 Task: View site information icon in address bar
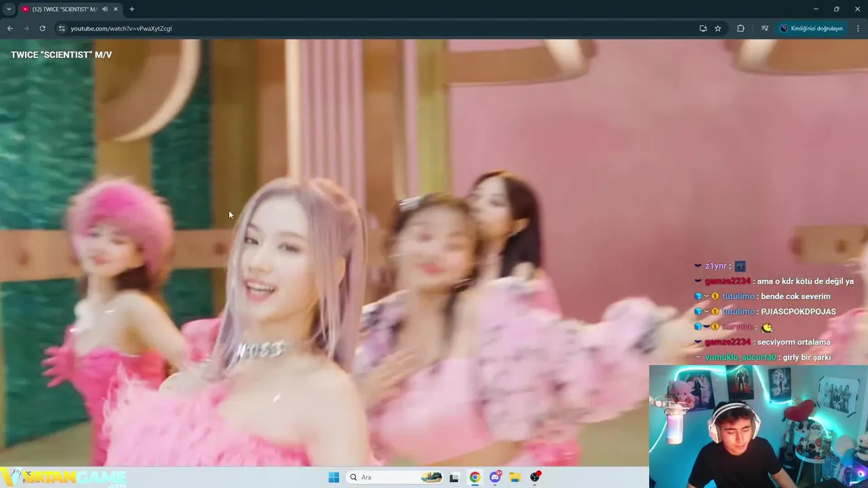pos(62,28)
